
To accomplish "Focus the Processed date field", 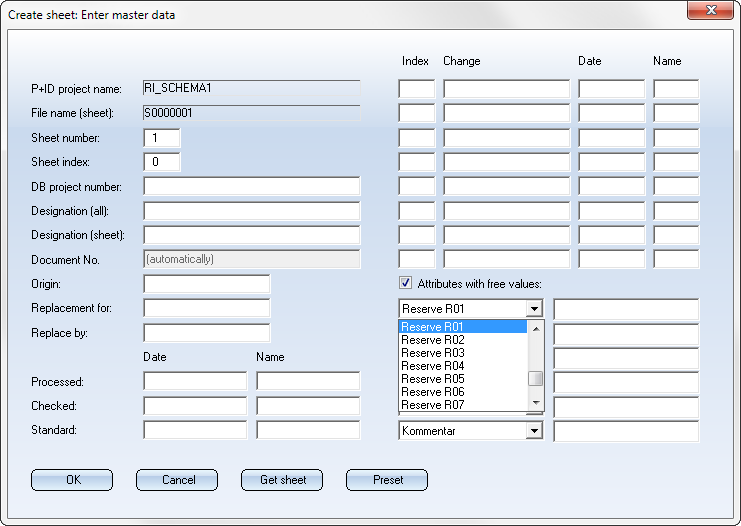I will pyautogui.click(x=194, y=381).
